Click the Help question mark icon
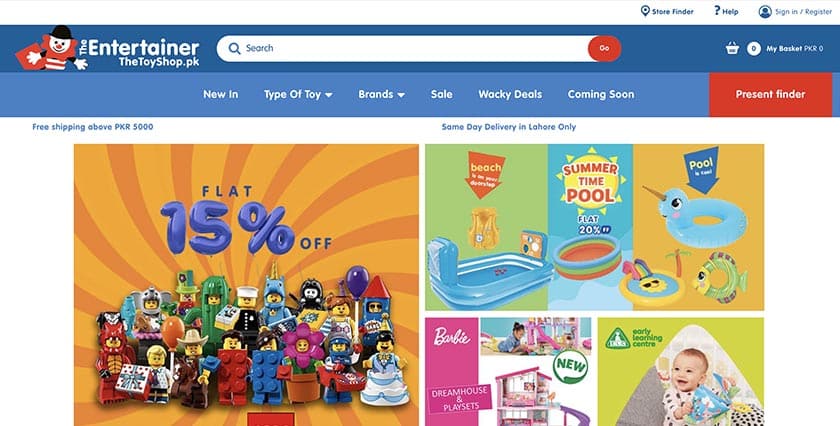This screenshot has height=426, width=840. 717,11
